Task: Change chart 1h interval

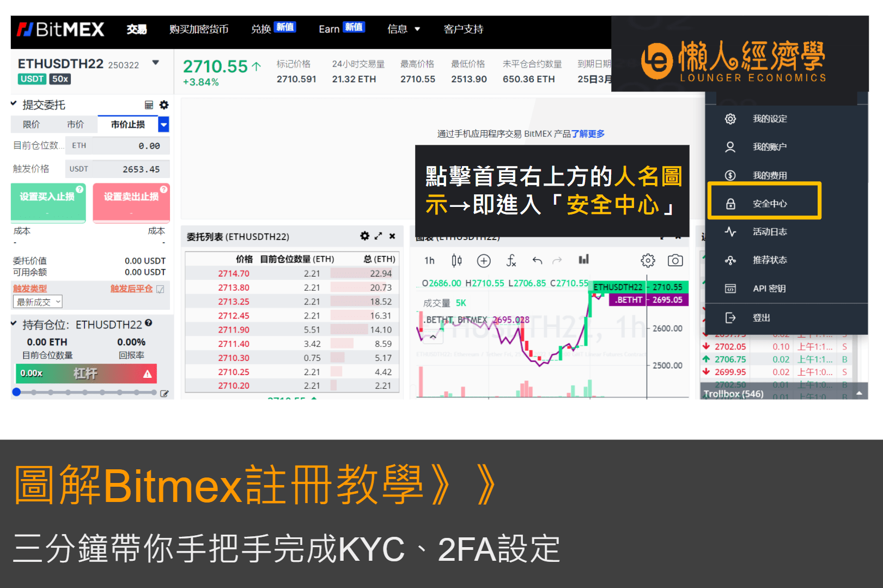Action: 429,261
